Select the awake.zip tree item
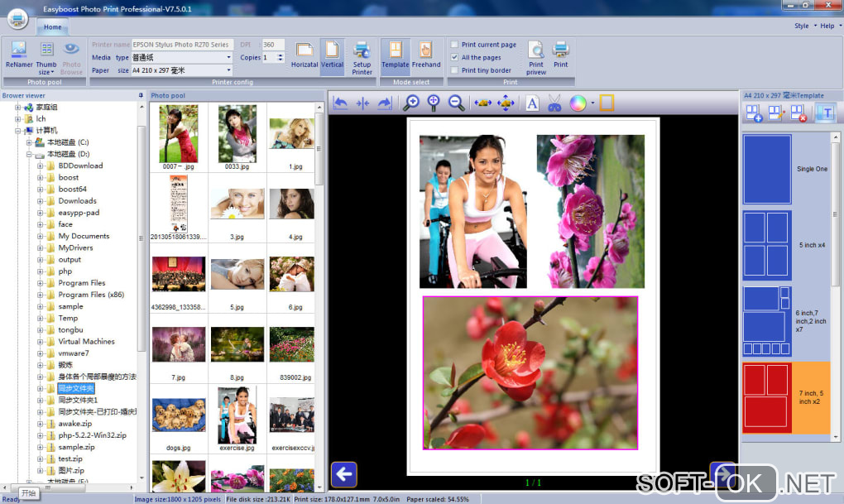The image size is (844, 504). pos(74,424)
